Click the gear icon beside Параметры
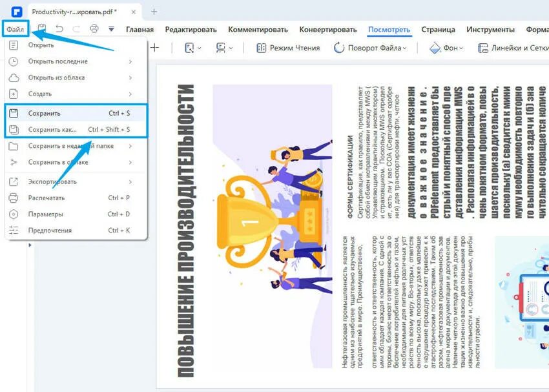The height and width of the screenshot is (392, 549). pos(14,214)
